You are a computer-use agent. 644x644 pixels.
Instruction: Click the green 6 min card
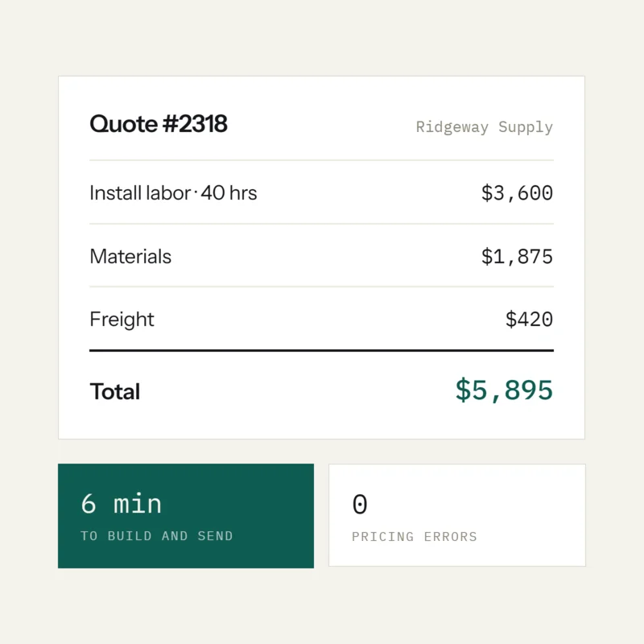[x=186, y=516]
